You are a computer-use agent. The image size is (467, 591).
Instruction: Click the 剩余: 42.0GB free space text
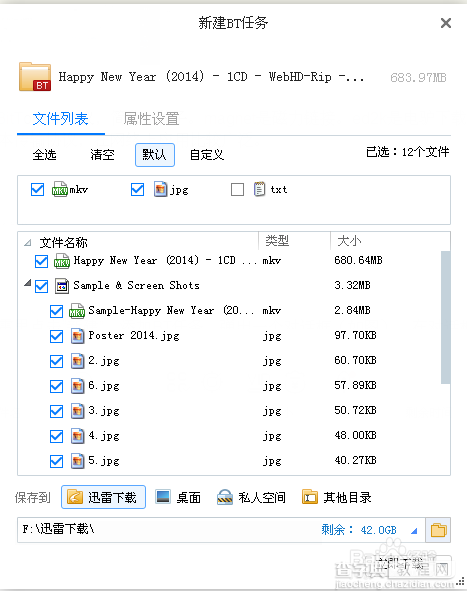(x=359, y=530)
